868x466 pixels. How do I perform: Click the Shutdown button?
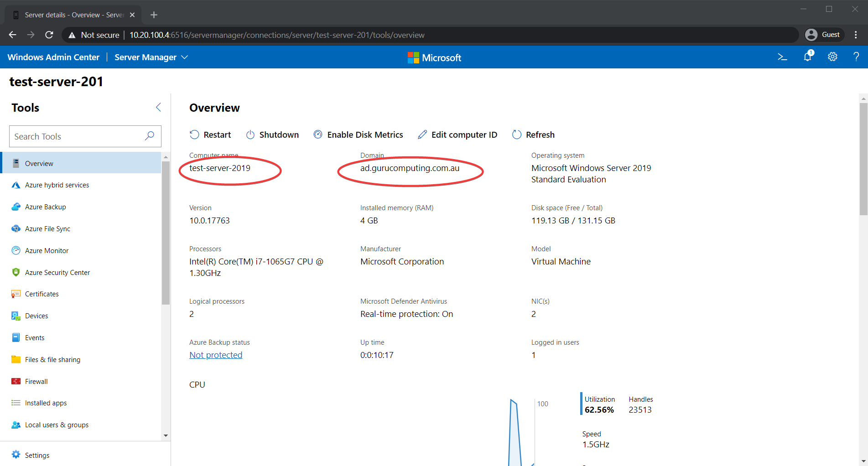tap(272, 135)
